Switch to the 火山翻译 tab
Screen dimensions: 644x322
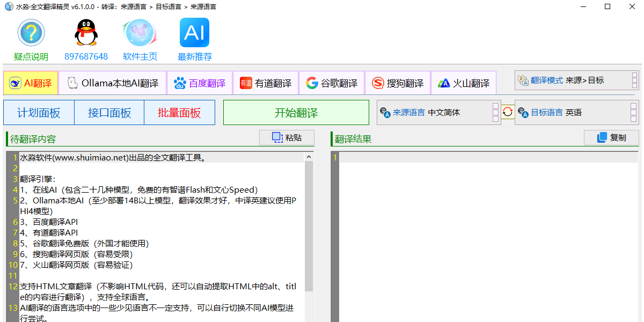[x=464, y=83]
